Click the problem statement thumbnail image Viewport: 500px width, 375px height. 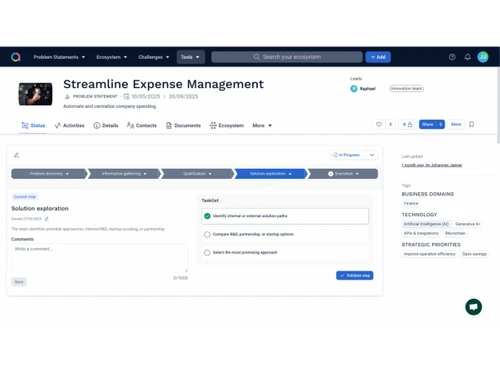[35, 94]
